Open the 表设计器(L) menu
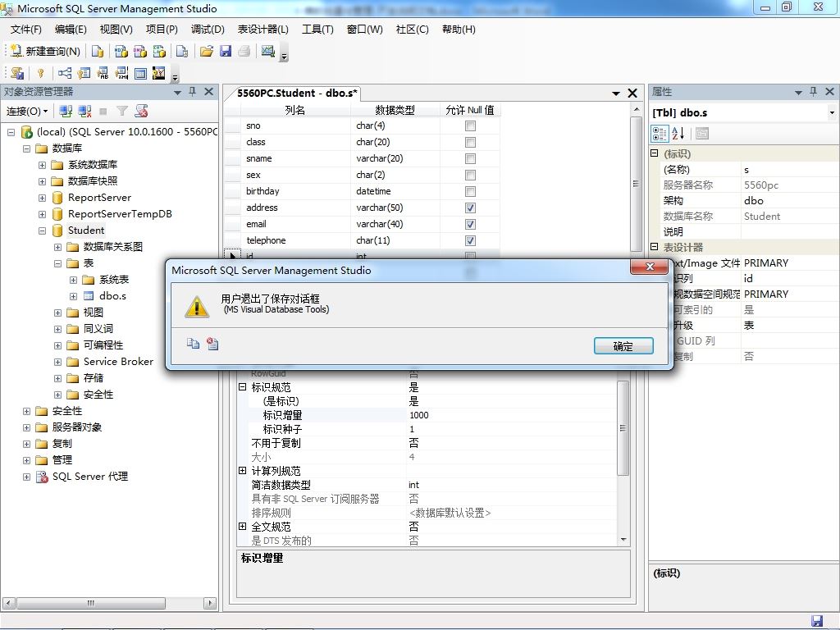Screen dimensions: 840x630 click(x=263, y=30)
